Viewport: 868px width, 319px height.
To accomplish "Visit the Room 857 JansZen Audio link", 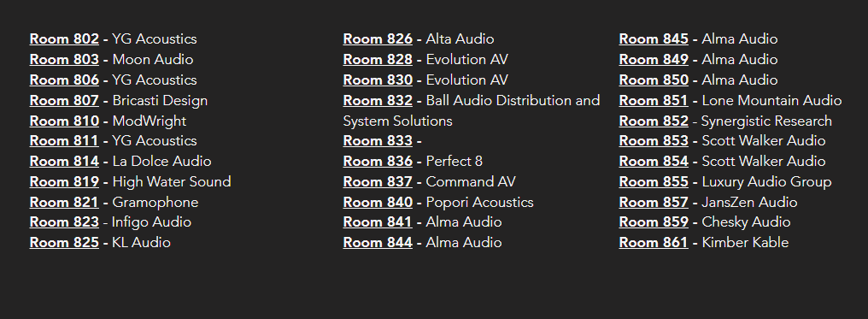I will (654, 203).
